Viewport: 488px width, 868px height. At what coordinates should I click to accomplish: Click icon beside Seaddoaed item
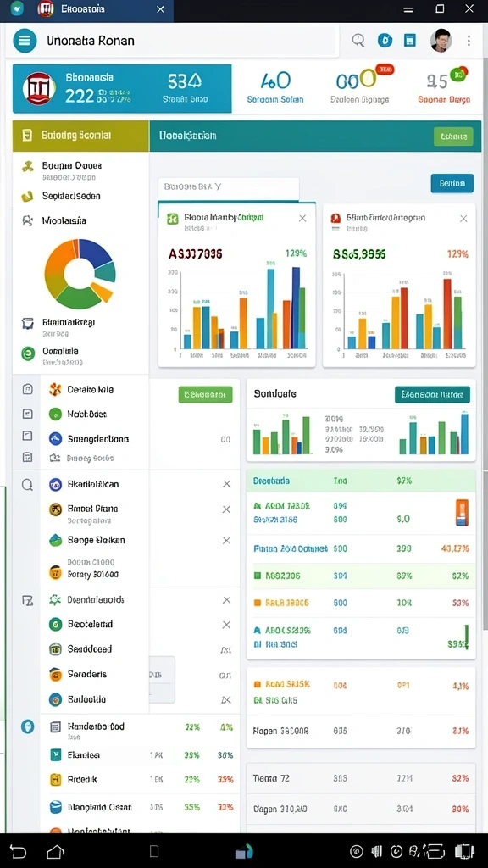pyautogui.click(x=55, y=649)
